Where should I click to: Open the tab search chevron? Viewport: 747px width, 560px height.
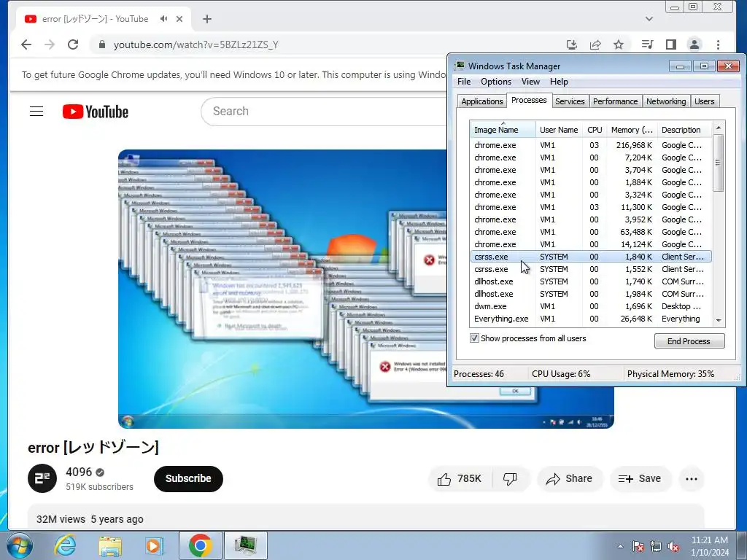[649, 19]
